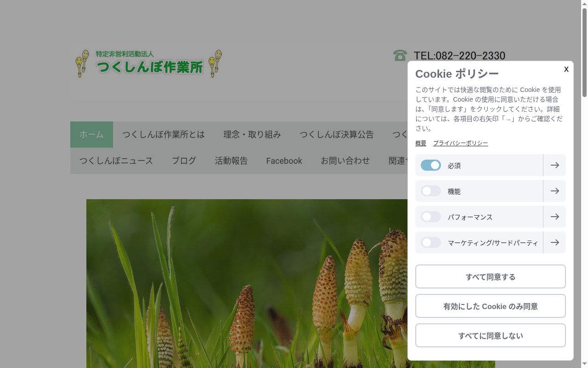Screen dimensions: 588x368
Task: Open お問い合わせ menu item
Action: pyautogui.click(x=345, y=161)
